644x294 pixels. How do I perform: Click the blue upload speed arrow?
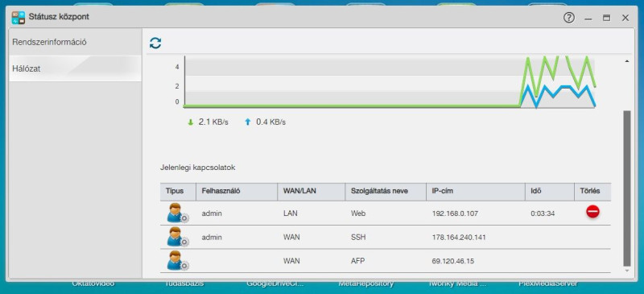point(247,122)
